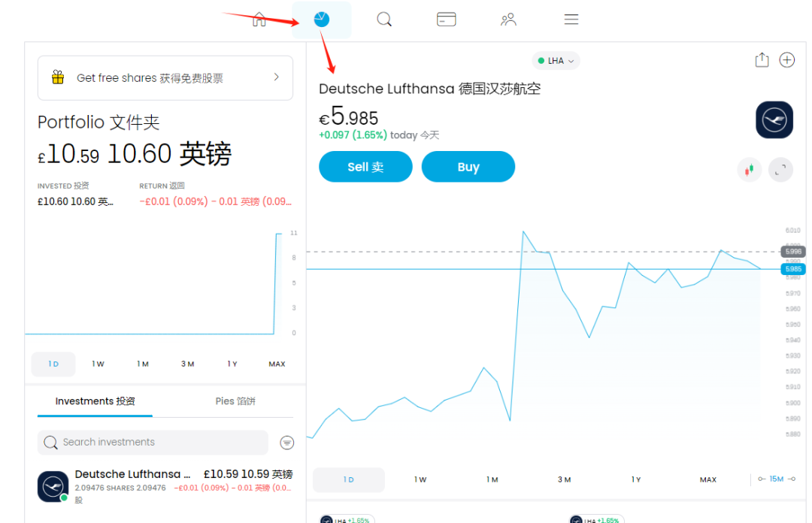Open the Get free shares banner
Screen dimensions: 812x523
coord(165,77)
